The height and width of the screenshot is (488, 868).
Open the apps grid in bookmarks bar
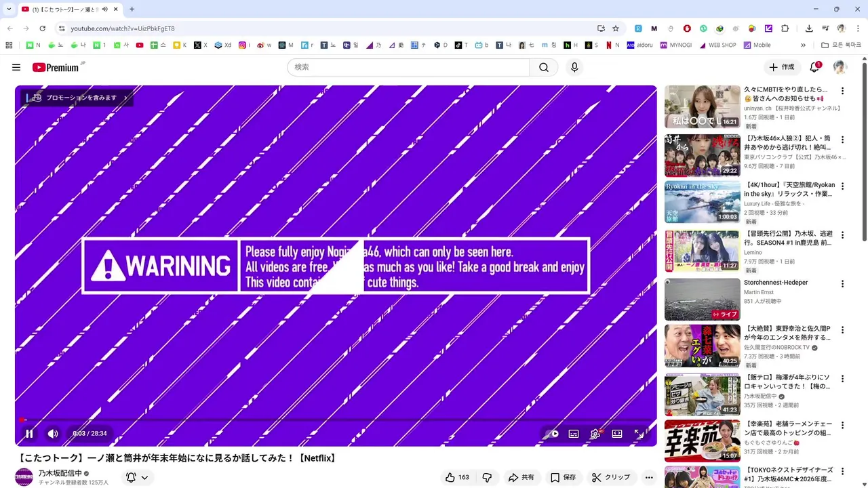coord(9,45)
